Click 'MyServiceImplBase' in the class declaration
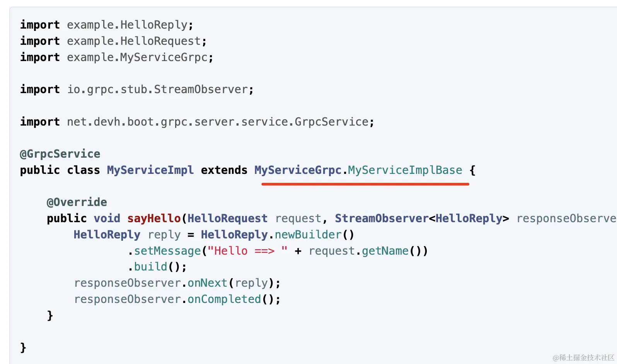Image resolution: width=617 pixels, height=364 pixels. (x=405, y=170)
